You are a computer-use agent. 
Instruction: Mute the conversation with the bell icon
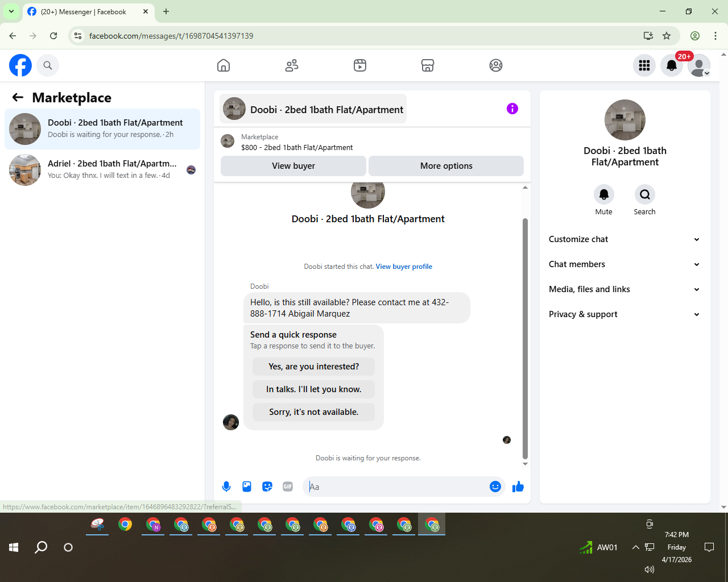tap(604, 194)
